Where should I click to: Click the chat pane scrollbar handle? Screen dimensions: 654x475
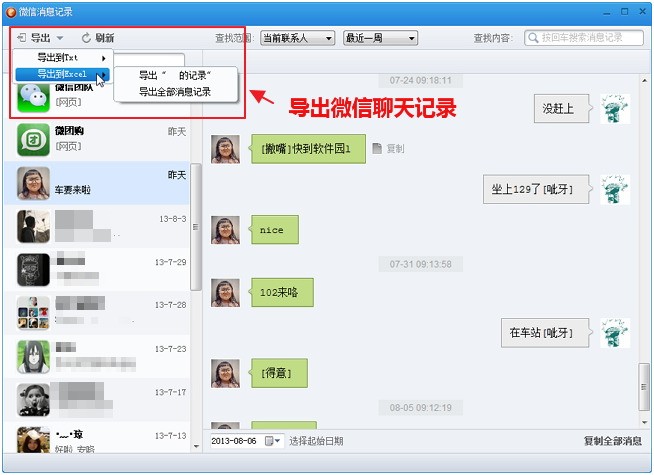[x=644, y=387]
